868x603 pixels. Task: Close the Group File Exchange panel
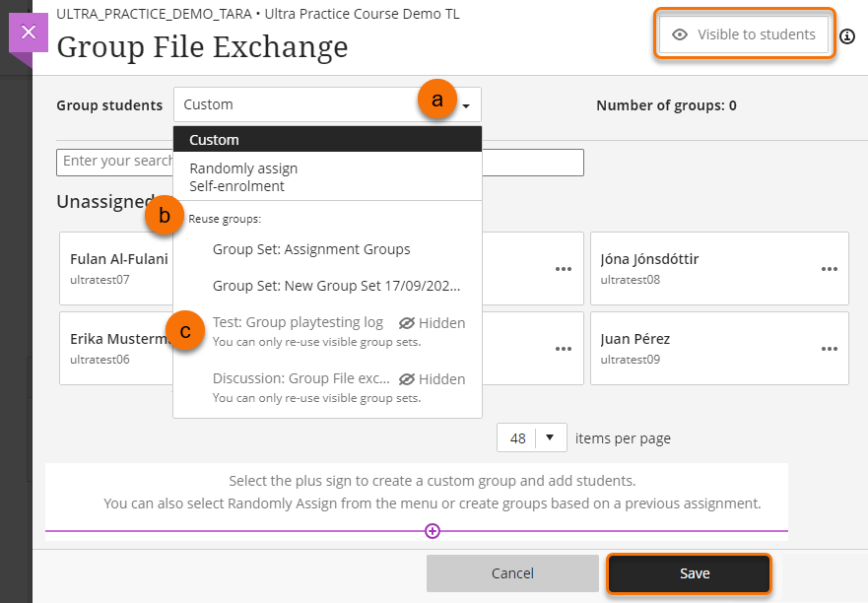coord(28,33)
